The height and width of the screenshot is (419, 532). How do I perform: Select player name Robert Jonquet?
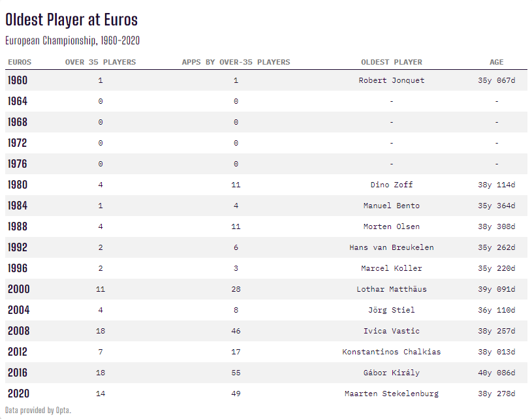tap(392, 80)
